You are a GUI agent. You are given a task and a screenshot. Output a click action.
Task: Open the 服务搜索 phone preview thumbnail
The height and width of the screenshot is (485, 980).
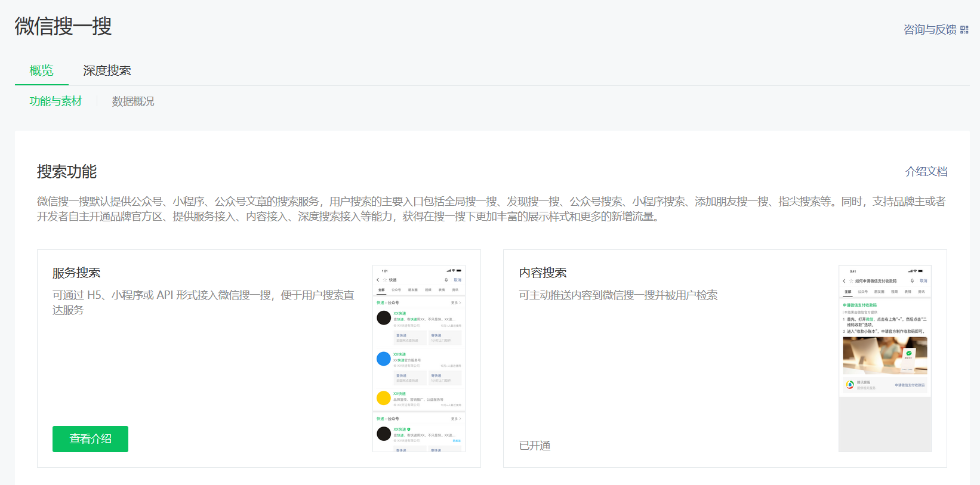tap(419, 359)
